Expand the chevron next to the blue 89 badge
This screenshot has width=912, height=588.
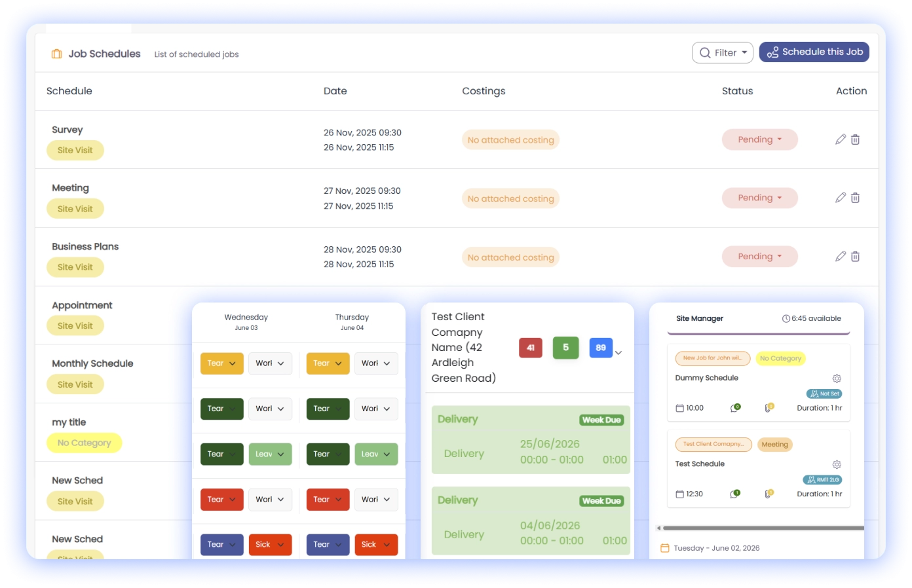tap(618, 352)
